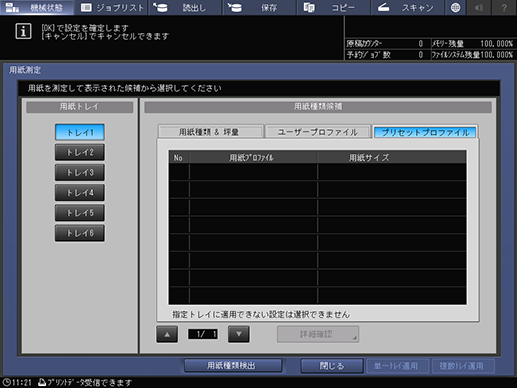This screenshot has width=517, height=388.
Task: Go to next page with down arrow
Action: [x=239, y=334]
